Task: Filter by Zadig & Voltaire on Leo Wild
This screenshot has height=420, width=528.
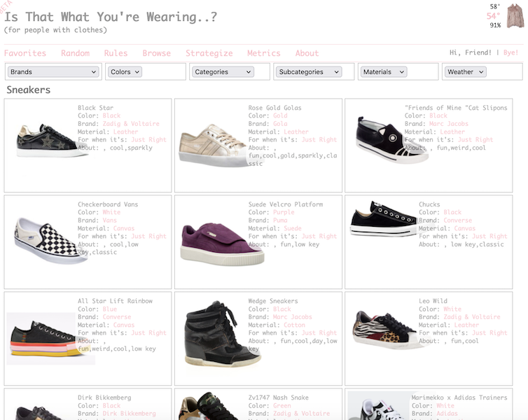Action: 472,316
